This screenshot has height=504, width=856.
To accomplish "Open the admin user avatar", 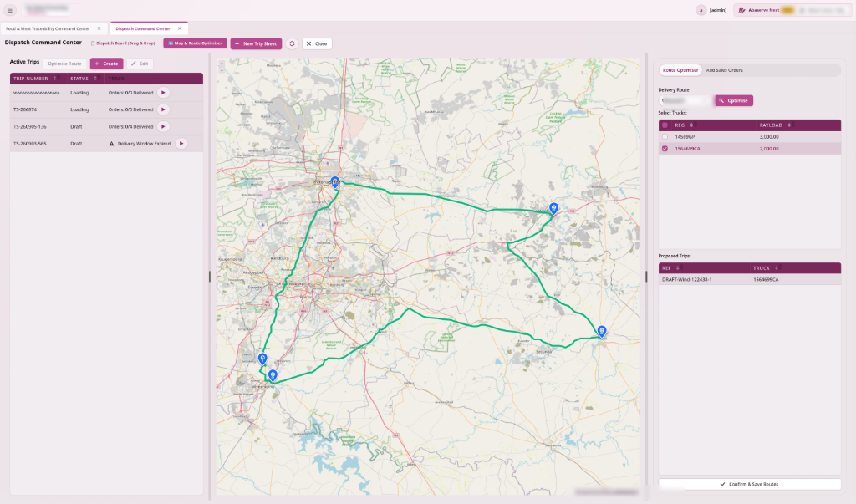I will click(x=701, y=10).
